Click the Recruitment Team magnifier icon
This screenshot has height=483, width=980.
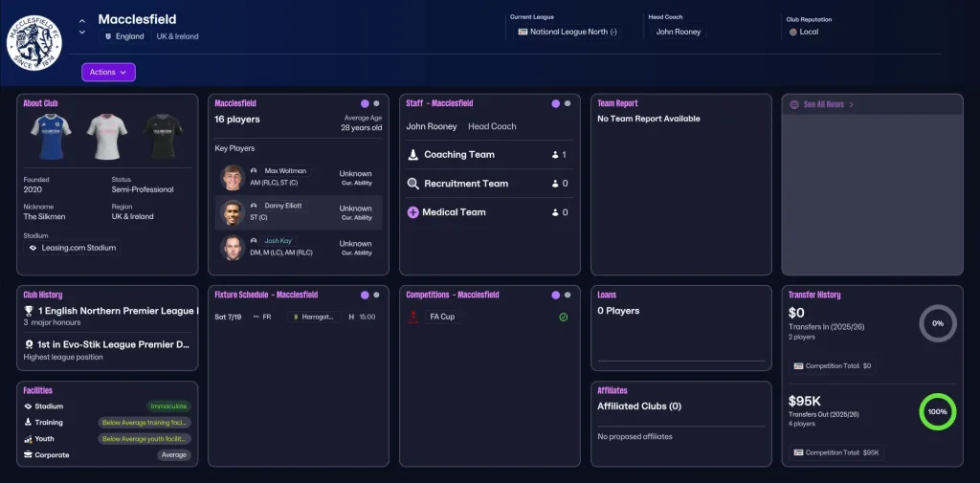click(413, 184)
